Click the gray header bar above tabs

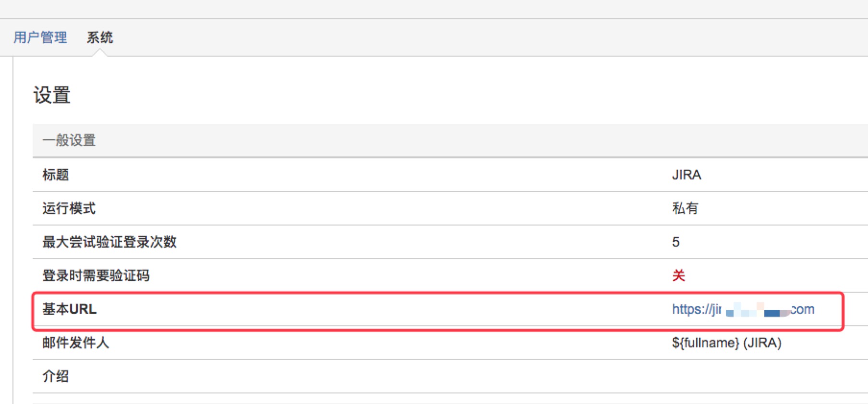tap(432, 9)
